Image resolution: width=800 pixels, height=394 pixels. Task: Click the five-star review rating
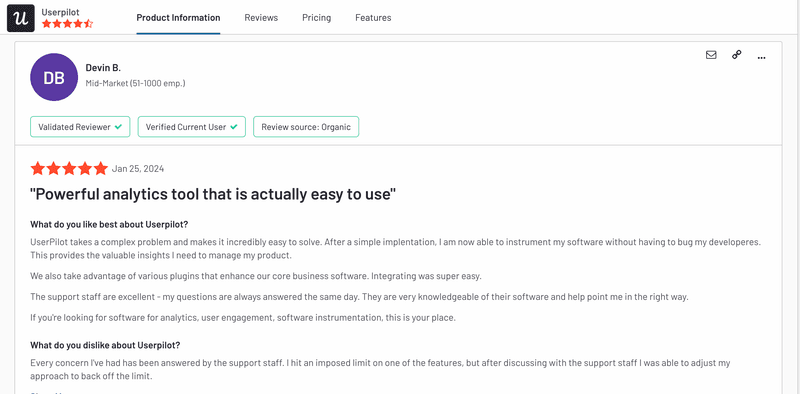(x=69, y=168)
